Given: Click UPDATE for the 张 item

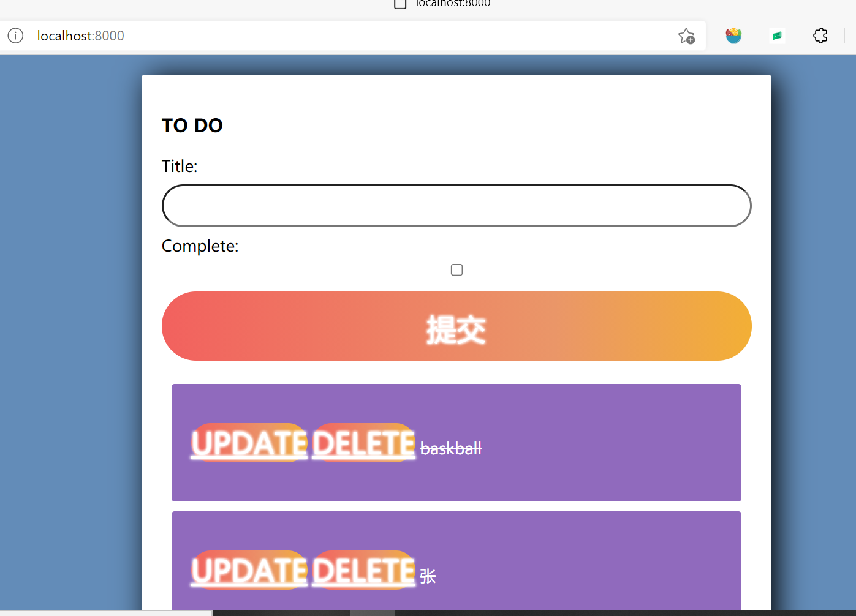Looking at the screenshot, I should tap(249, 570).
